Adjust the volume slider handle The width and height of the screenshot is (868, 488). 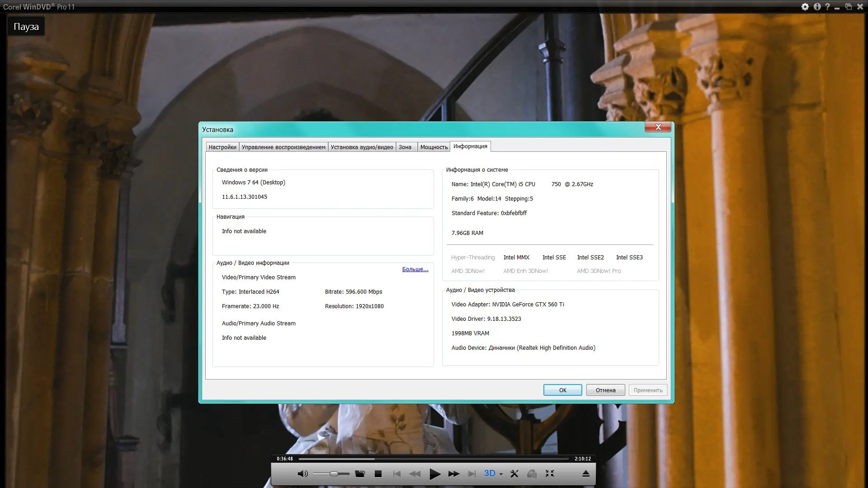[334, 474]
